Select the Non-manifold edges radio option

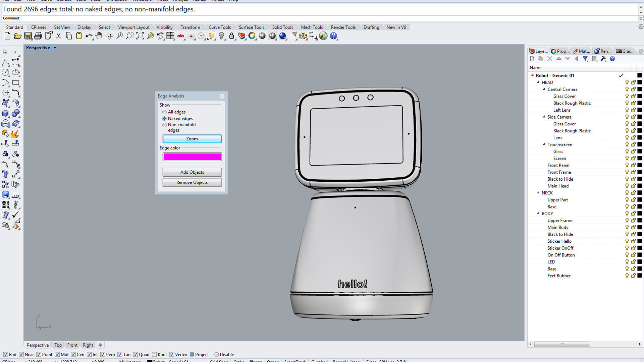pos(164,125)
